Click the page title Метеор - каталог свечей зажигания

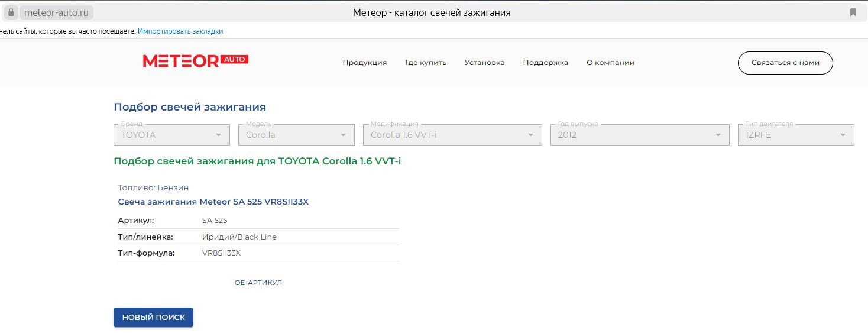point(432,12)
